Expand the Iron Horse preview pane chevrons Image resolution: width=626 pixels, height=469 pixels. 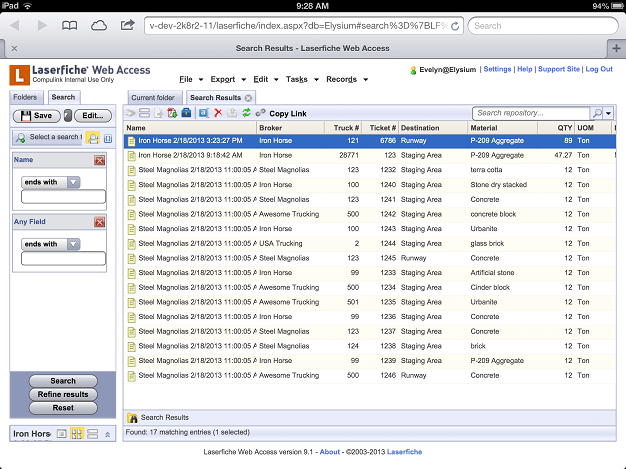[x=107, y=435]
